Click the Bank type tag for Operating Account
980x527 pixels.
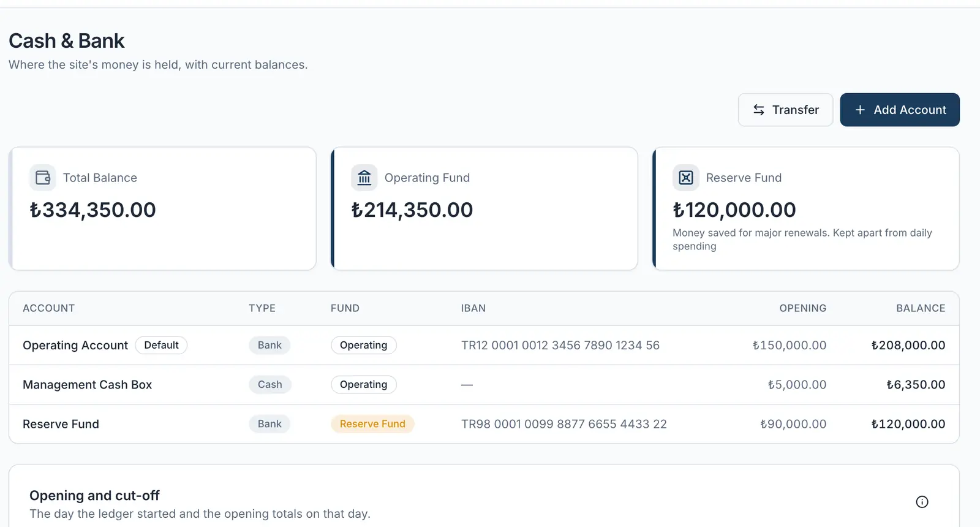click(269, 345)
